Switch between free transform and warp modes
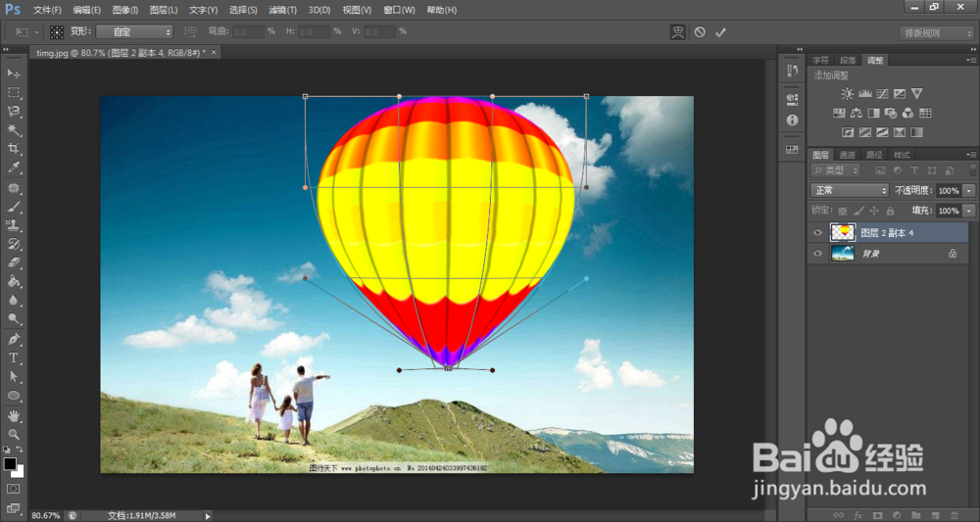Screen dimensions: 980x522 point(677,32)
